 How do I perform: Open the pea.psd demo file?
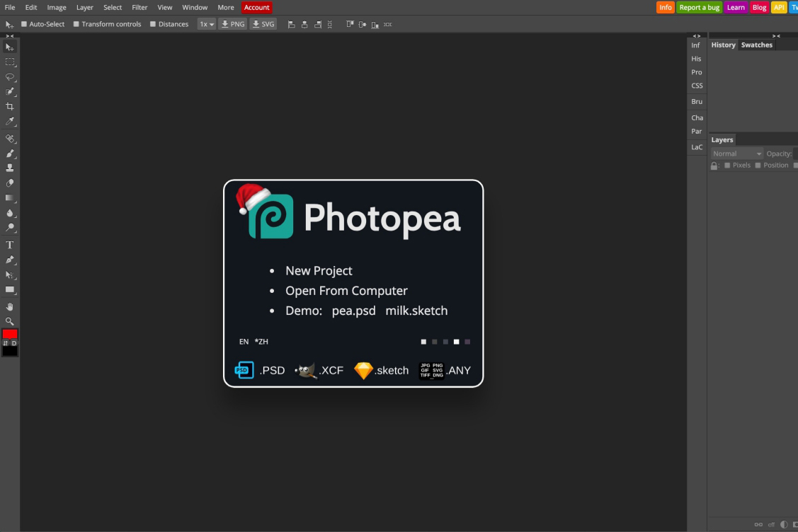[x=353, y=310]
